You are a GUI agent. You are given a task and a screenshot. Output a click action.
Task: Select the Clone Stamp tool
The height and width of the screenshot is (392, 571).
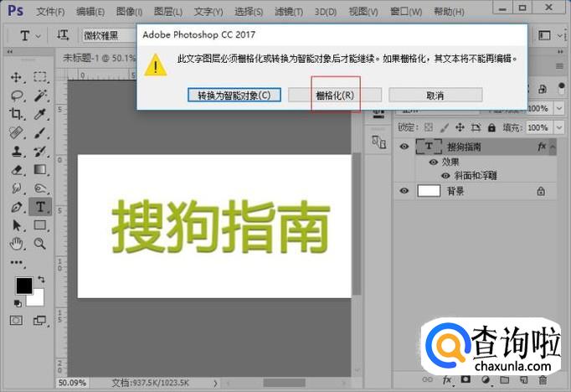(x=16, y=152)
